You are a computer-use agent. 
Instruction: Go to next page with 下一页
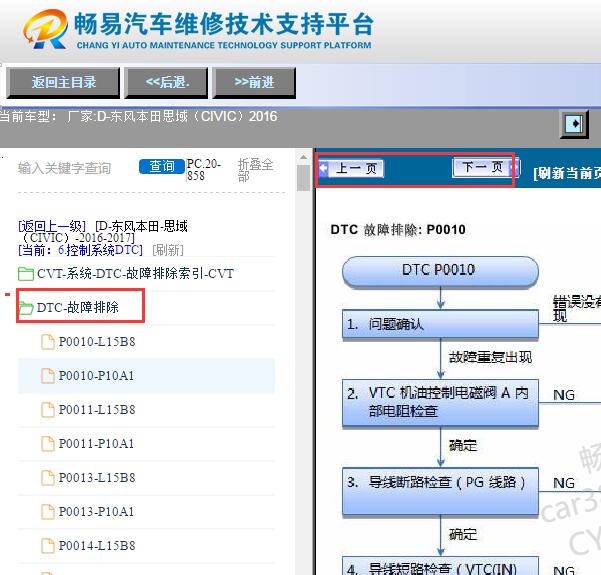pyautogui.click(x=486, y=167)
